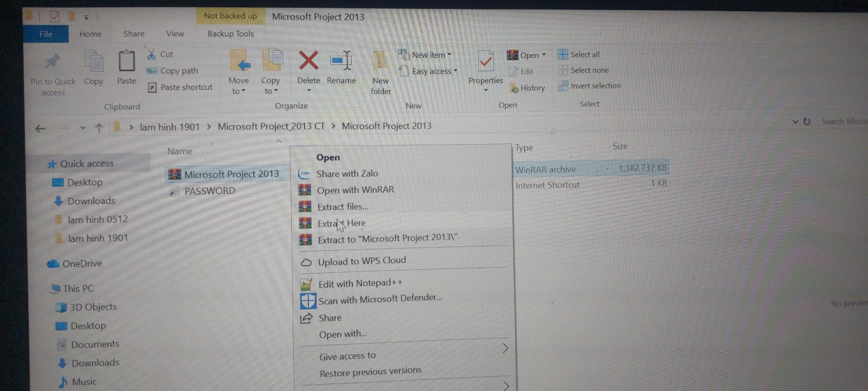The width and height of the screenshot is (868, 391).
Task: Click the refresh icon near search box
Action: pos(806,122)
